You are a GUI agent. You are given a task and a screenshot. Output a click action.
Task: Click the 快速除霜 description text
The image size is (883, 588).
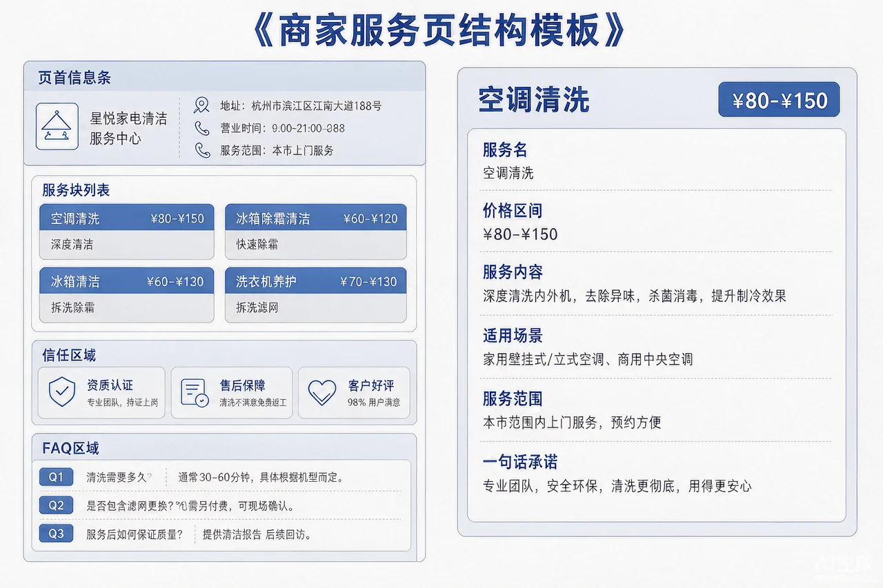(257, 245)
